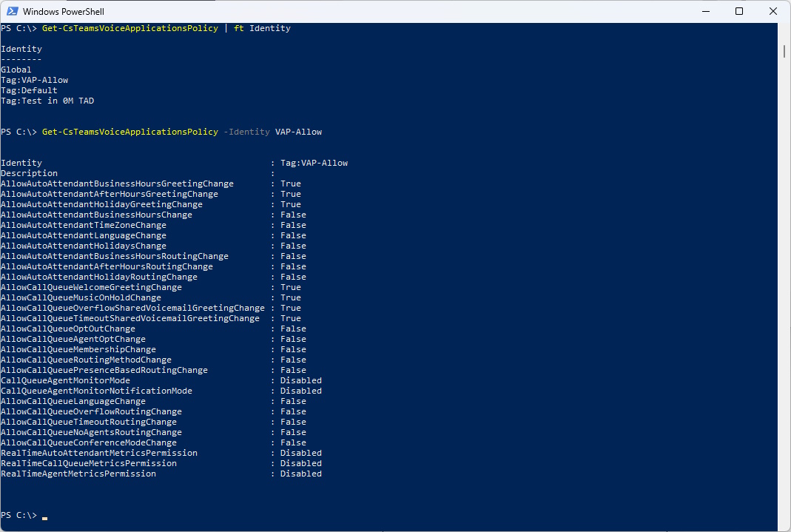Click the 'Global' identity entry

click(16, 70)
